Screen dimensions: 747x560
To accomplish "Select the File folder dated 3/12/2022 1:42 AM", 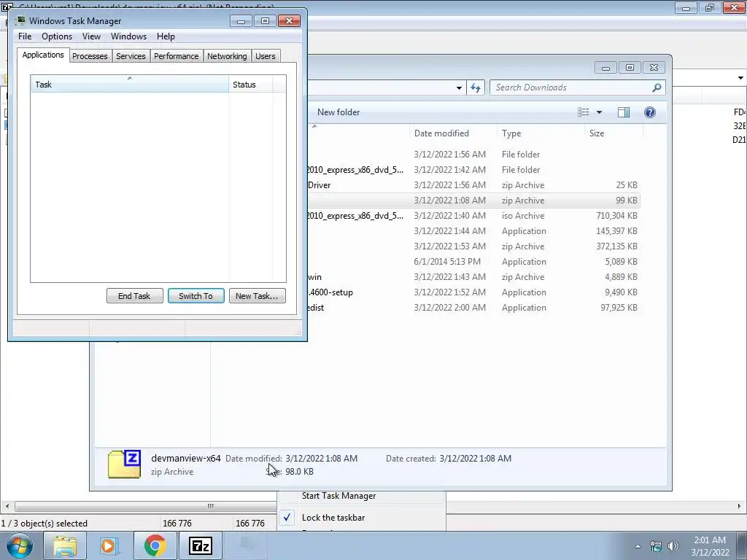I will pos(473,170).
